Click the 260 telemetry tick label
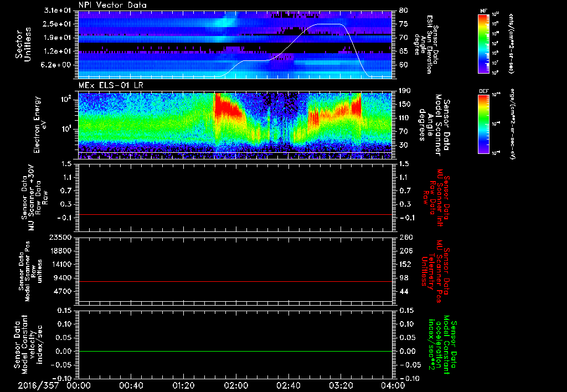567x392 pixels. click(x=406, y=238)
